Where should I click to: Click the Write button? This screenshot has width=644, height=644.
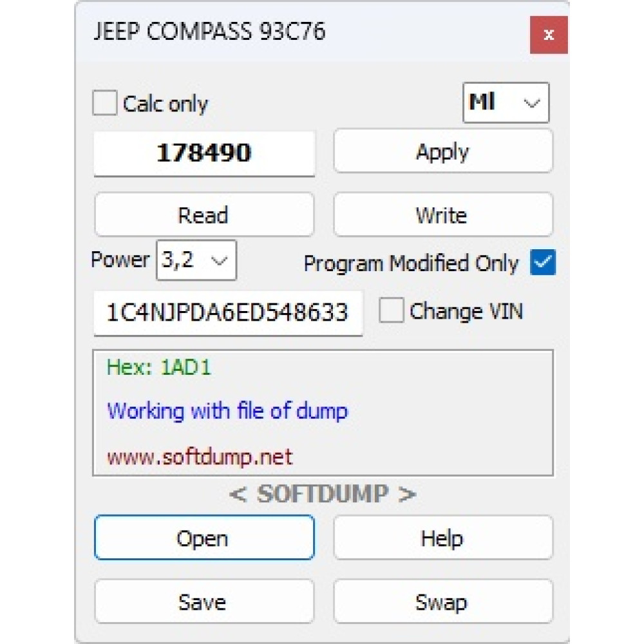click(x=443, y=215)
